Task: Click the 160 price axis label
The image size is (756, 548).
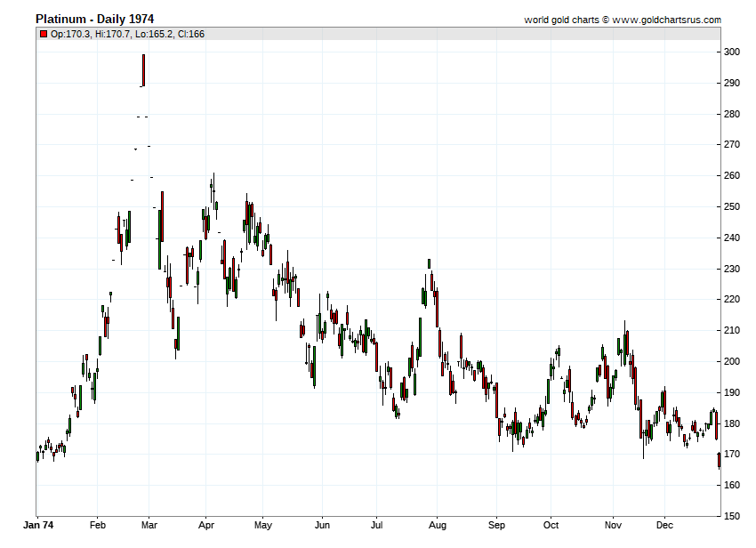Action: coord(732,486)
